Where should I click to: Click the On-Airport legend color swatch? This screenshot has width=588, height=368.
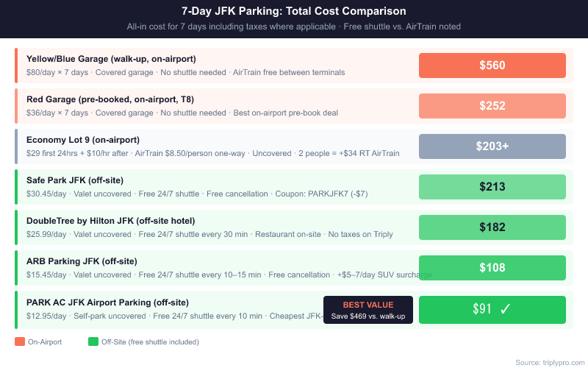pyautogui.click(x=19, y=342)
